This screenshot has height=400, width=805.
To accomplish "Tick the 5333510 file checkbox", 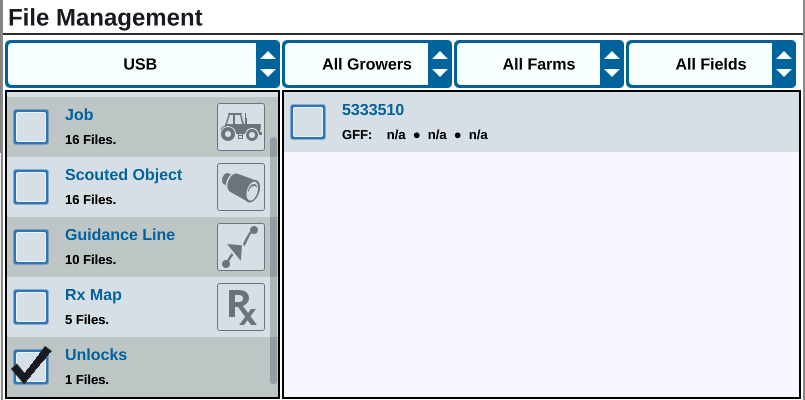I will (308, 122).
